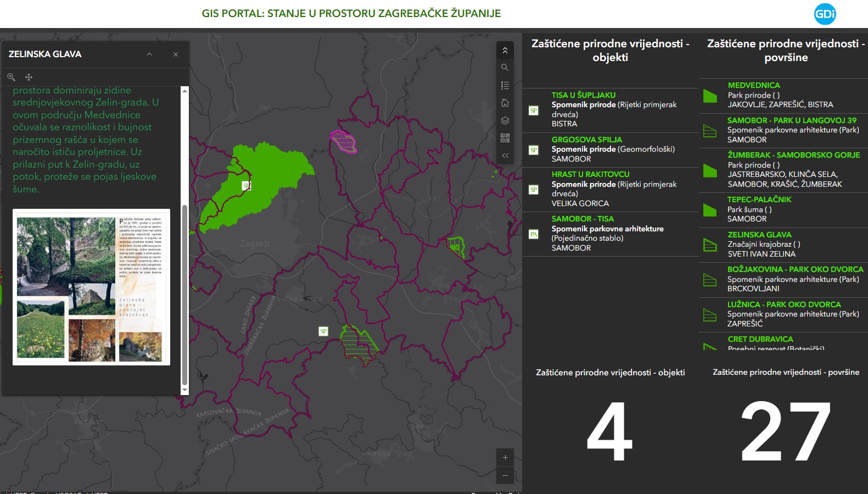Close the Zelinska Glava popup
The image size is (868, 494).
point(176,54)
